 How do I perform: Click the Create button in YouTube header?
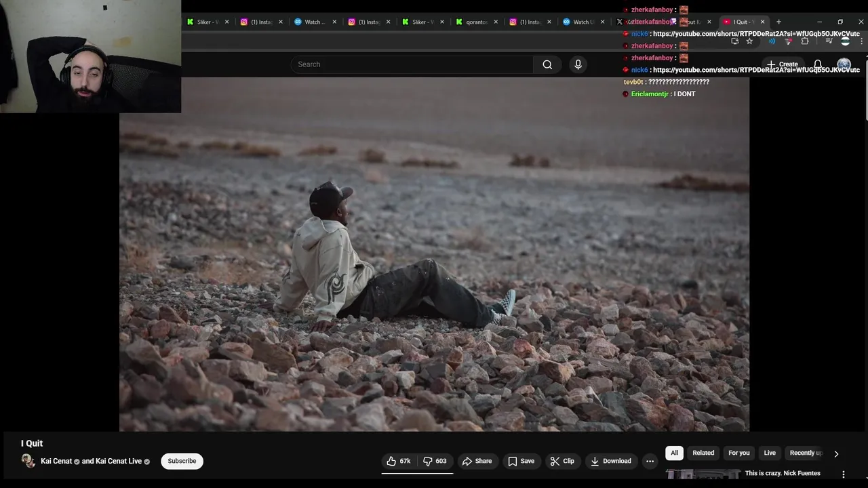pos(782,64)
